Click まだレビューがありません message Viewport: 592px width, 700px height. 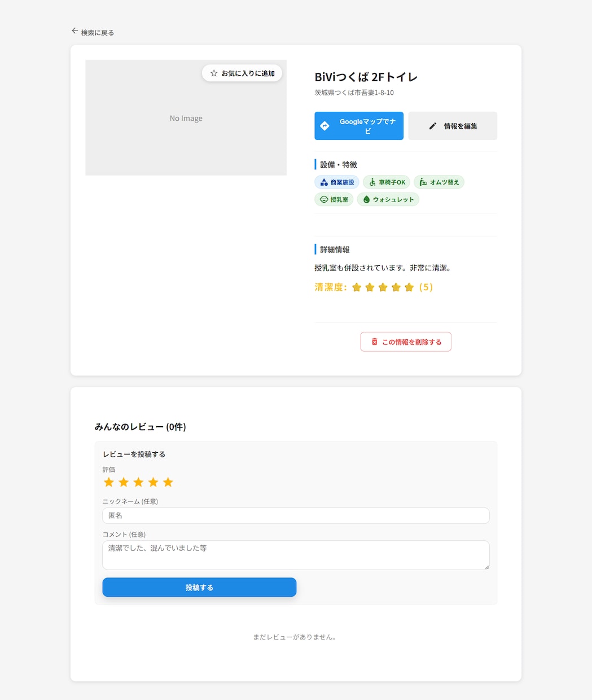tap(296, 637)
